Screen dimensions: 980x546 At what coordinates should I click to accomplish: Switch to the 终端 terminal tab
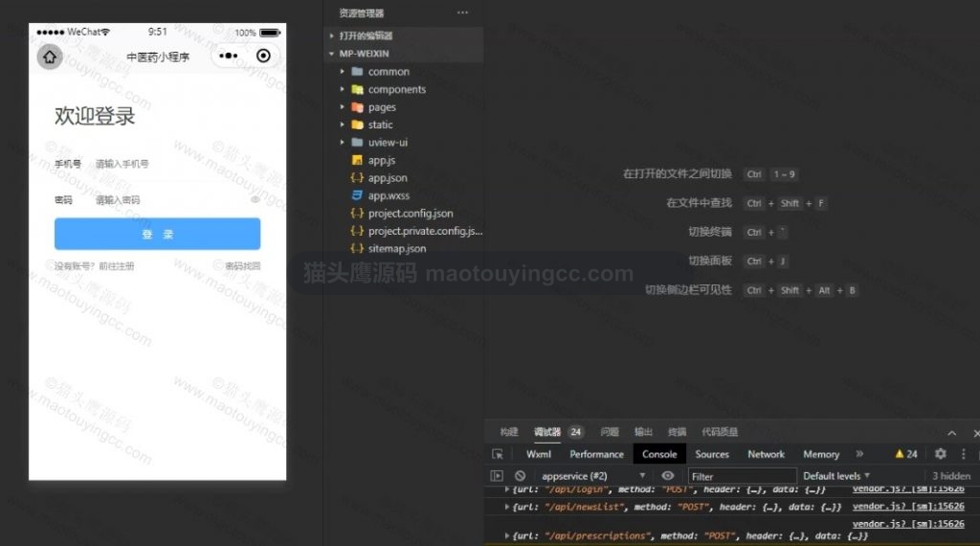pos(677,432)
